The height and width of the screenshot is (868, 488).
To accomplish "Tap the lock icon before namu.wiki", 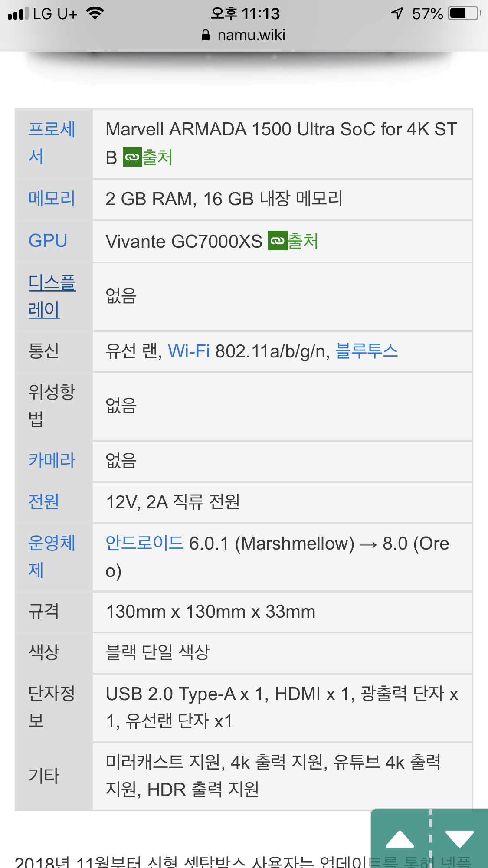I will pyautogui.click(x=206, y=35).
